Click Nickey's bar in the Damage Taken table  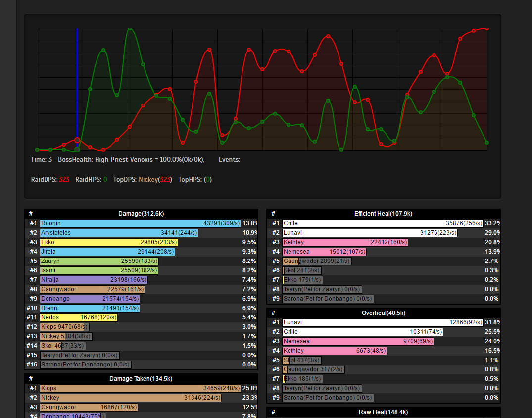pos(131,398)
